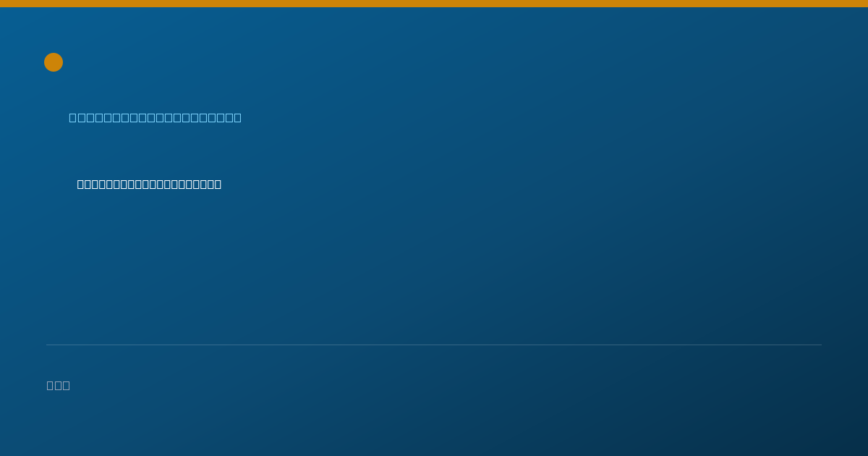The image size is (868, 456).
Task: Click the center of the orange bar
Action: [x=434, y=4]
